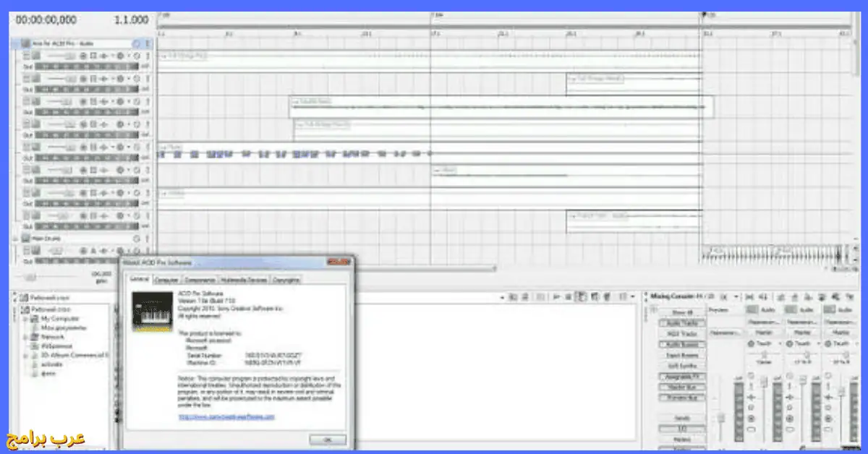Select Network in the Explorer tree

(51, 336)
